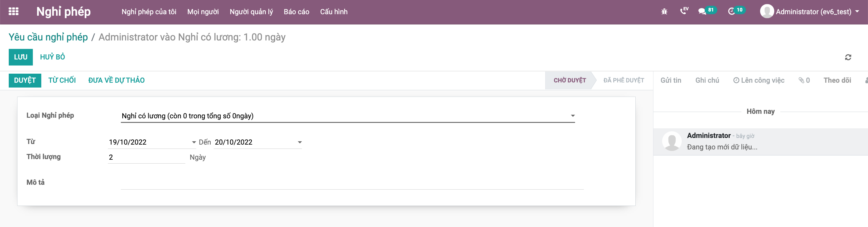Screen dimensions: 868x227
Task: Click the debug bug icon
Action: coord(664,12)
